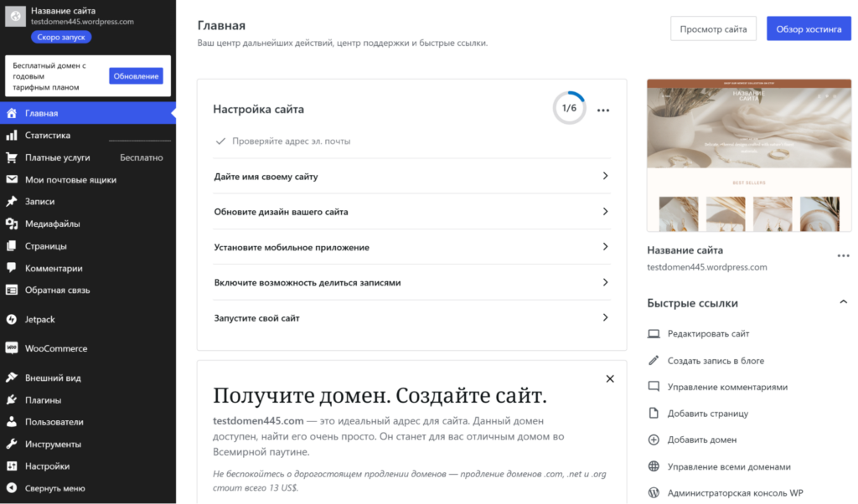This screenshot has height=504, width=858.
Task: Click the user icon for Пользователи
Action: click(12, 422)
